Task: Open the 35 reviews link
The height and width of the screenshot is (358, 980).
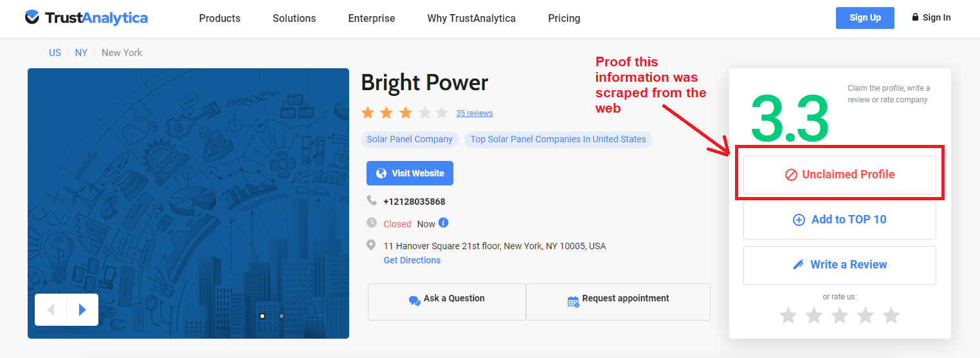Action: click(x=475, y=113)
